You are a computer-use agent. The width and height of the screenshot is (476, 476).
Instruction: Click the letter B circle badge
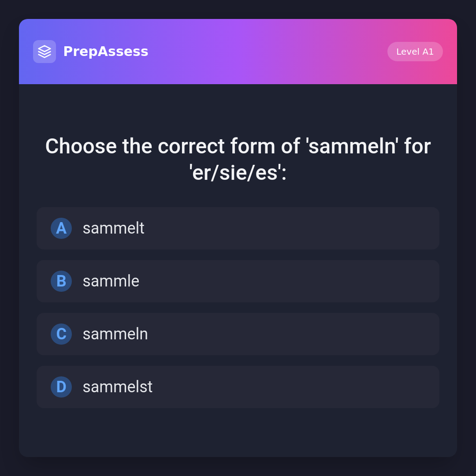point(61,281)
